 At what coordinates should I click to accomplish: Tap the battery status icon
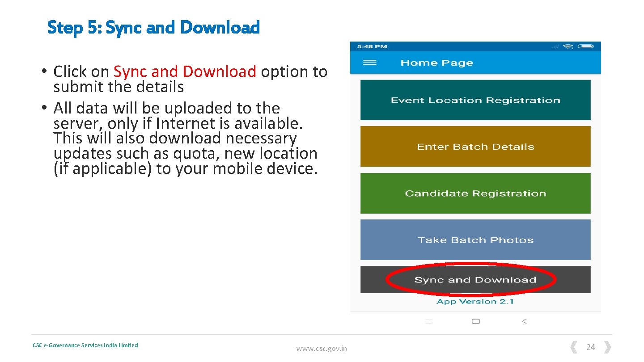(585, 46)
